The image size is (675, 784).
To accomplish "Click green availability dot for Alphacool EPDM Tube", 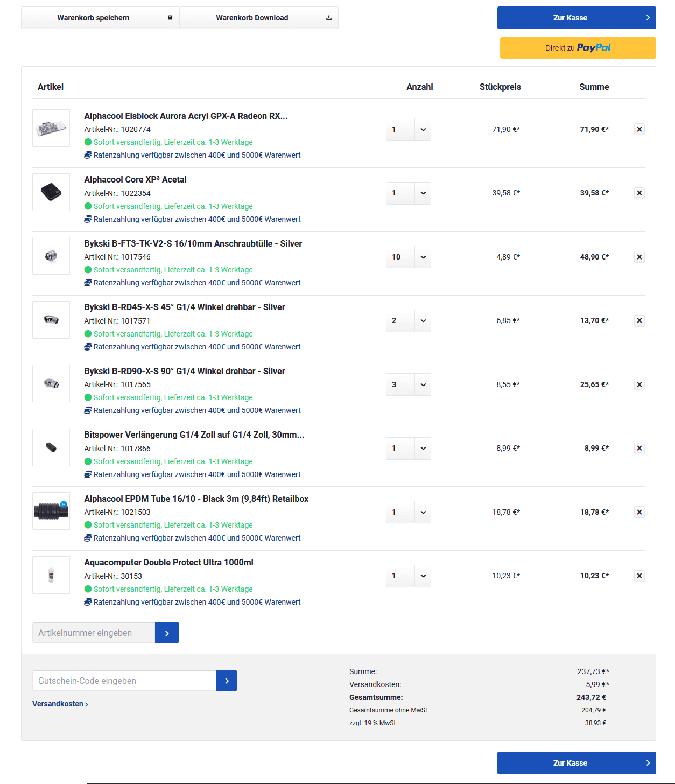I will (x=88, y=525).
